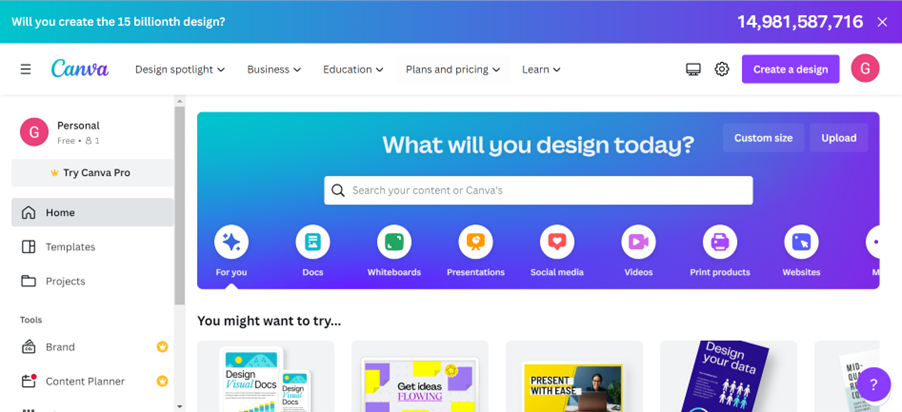Screen dimensions: 902x412
Task: Choose the Whiteboards category icon
Action: pyautogui.click(x=394, y=242)
